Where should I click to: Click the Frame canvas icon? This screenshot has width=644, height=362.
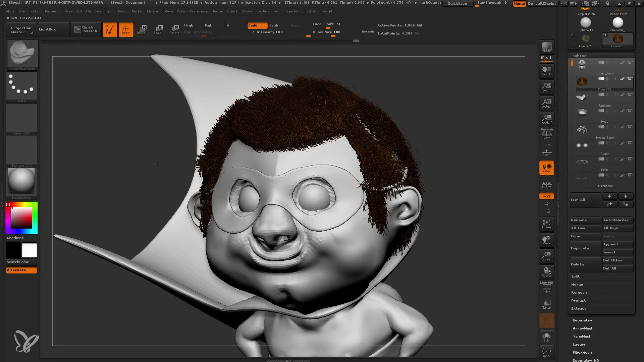point(547,224)
